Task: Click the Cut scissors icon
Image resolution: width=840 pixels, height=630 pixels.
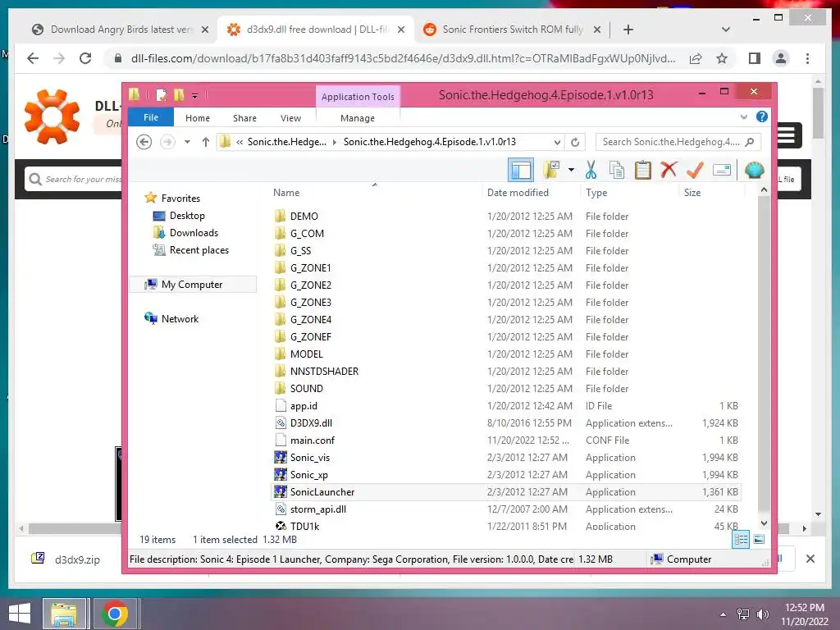Action: (591, 171)
